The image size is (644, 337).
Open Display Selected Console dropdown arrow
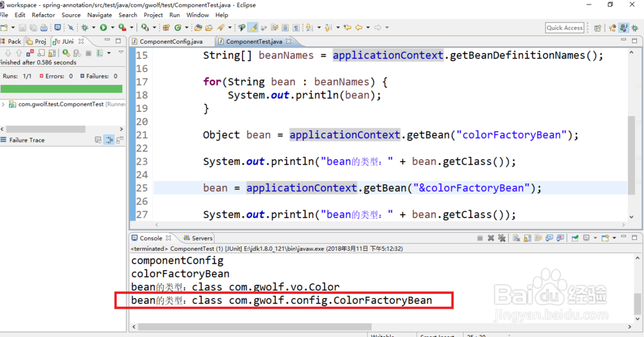(595, 238)
